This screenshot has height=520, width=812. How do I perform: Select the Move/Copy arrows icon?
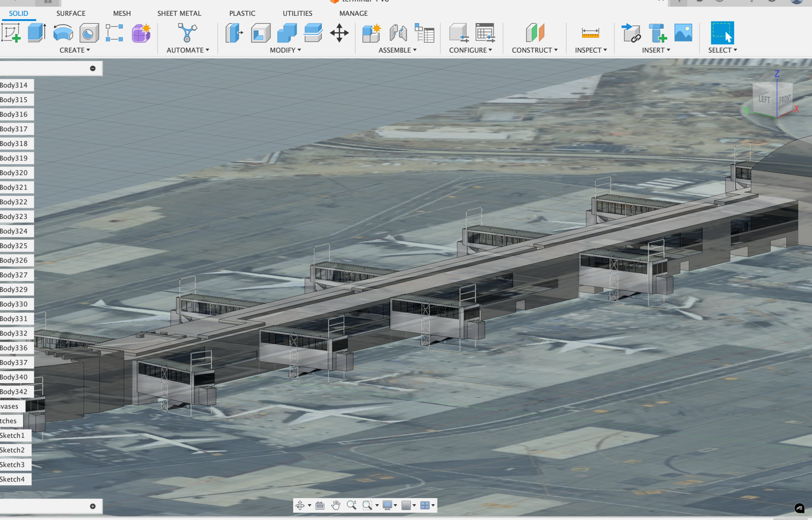tap(339, 33)
